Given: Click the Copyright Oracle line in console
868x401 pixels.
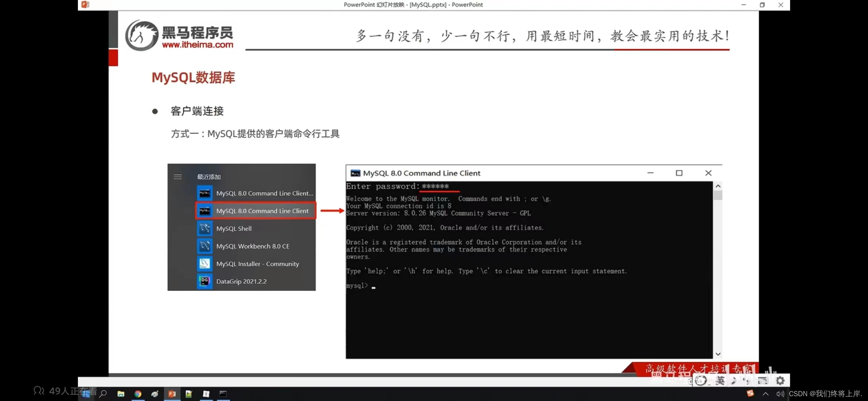Looking at the screenshot, I should 445,228.
